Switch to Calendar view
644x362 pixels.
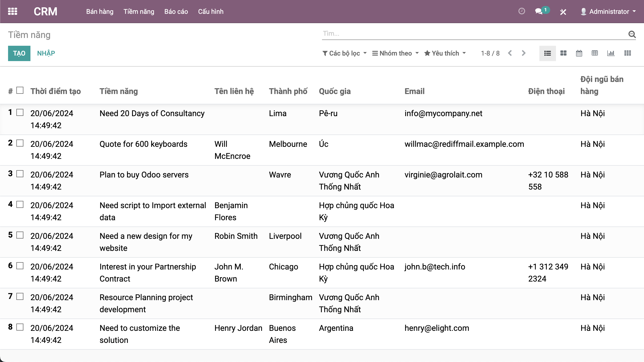(x=579, y=53)
